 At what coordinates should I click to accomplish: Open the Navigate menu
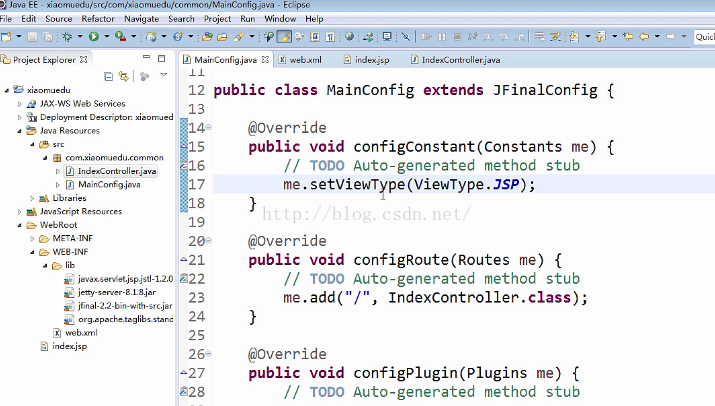141,19
